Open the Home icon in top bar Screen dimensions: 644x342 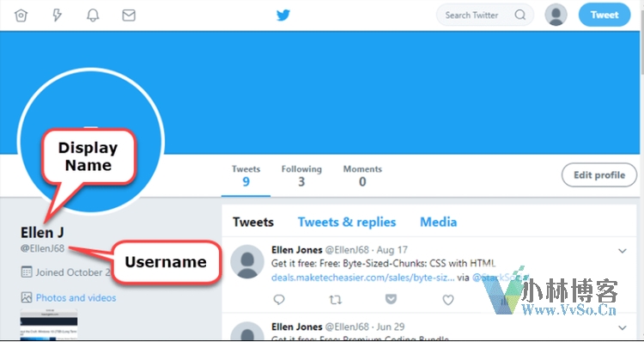pyautogui.click(x=21, y=15)
